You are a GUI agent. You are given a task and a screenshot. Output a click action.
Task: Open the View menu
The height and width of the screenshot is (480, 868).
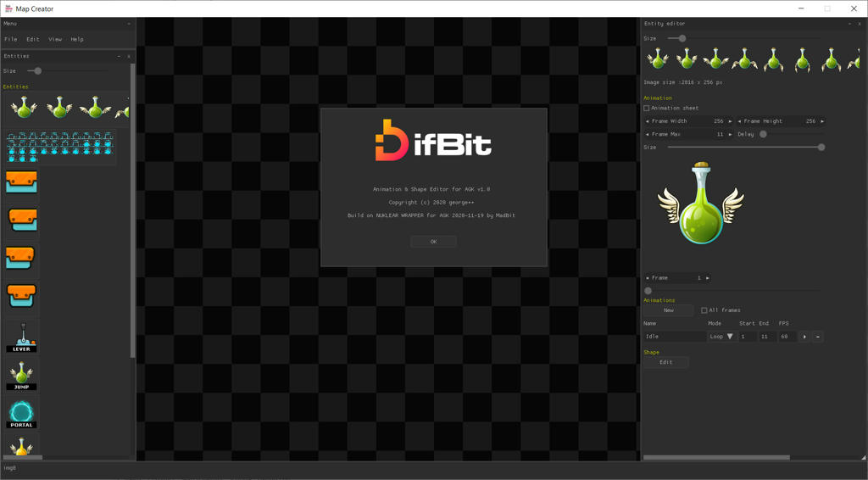(x=55, y=39)
